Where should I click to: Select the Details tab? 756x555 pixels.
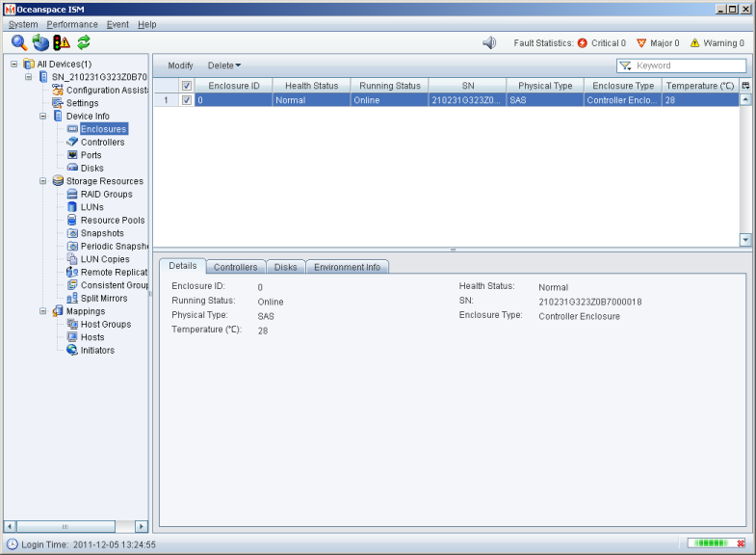pyautogui.click(x=183, y=266)
